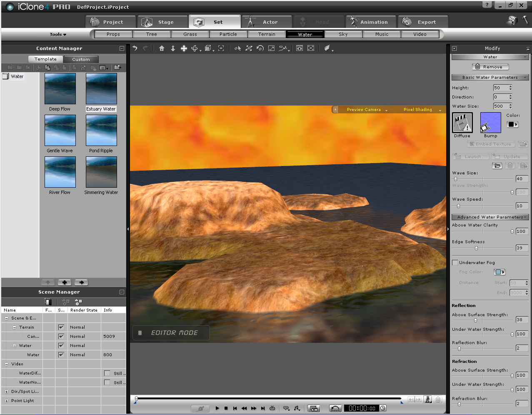Viewport: 532px width, 415px height.
Task: Open the Tools menu
Action: click(x=58, y=35)
